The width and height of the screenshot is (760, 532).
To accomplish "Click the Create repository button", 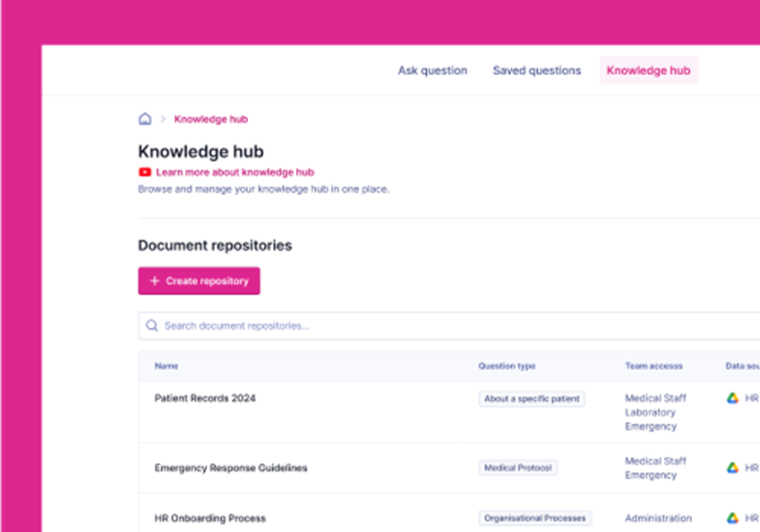I will (199, 281).
